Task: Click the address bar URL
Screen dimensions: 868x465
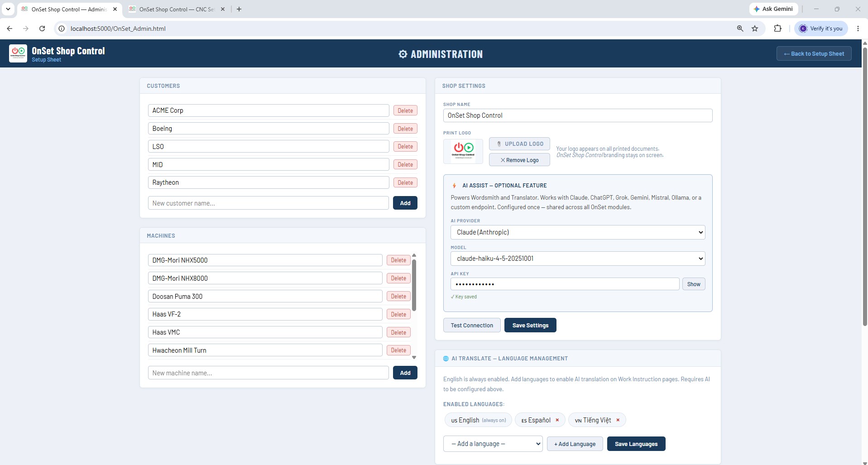Action: 118,29
